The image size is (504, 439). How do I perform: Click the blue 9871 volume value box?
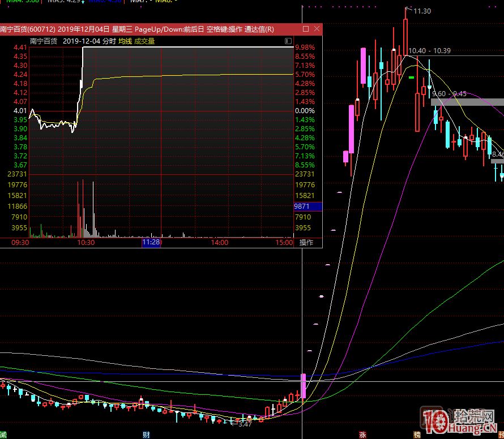pyautogui.click(x=307, y=206)
